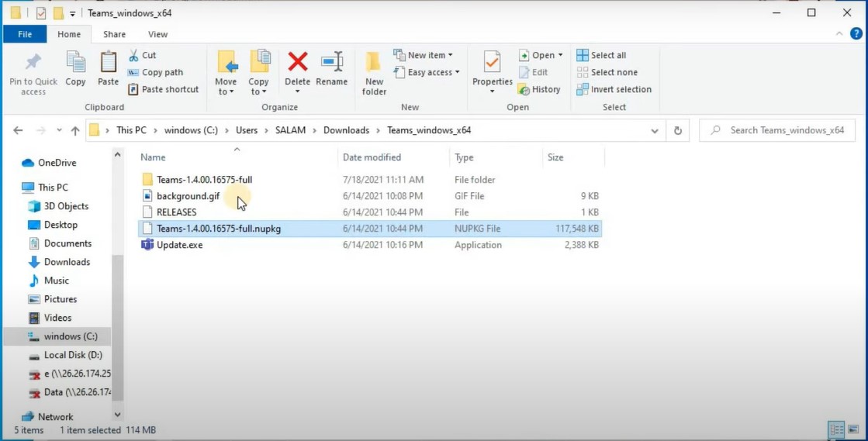Expand the Move to dropdown
This screenshot has width=868, height=441.
click(226, 91)
